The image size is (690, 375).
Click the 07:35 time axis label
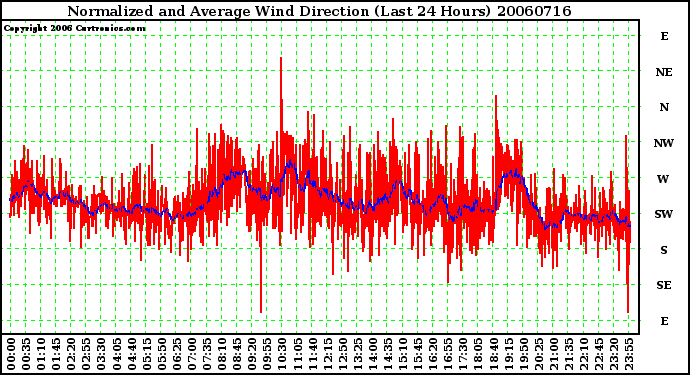[x=207, y=354]
